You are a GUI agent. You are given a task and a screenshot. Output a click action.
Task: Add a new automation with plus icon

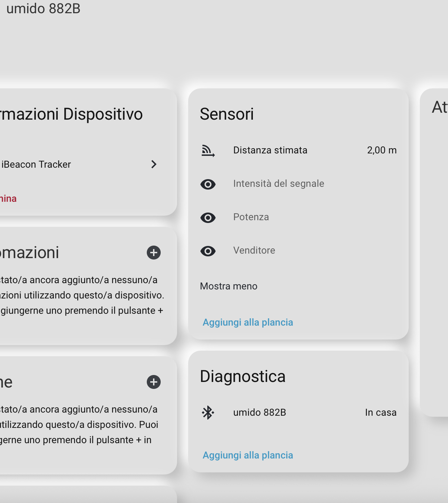[x=154, y=253]
